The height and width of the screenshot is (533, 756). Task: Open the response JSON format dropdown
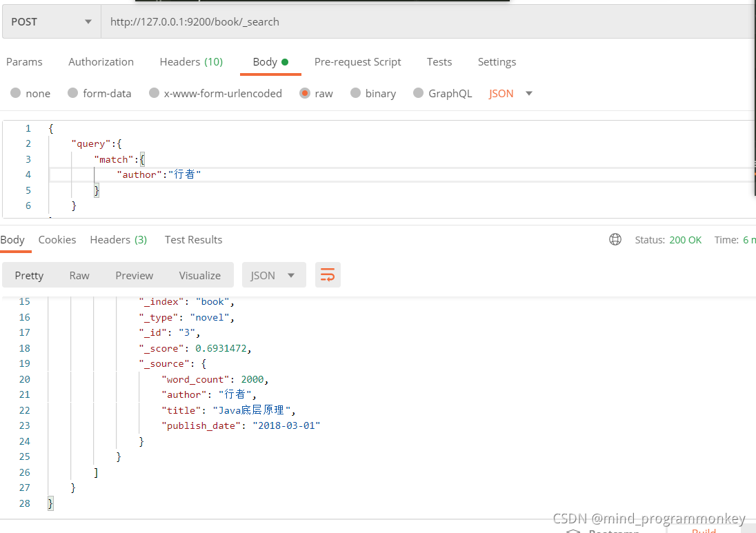274,275
